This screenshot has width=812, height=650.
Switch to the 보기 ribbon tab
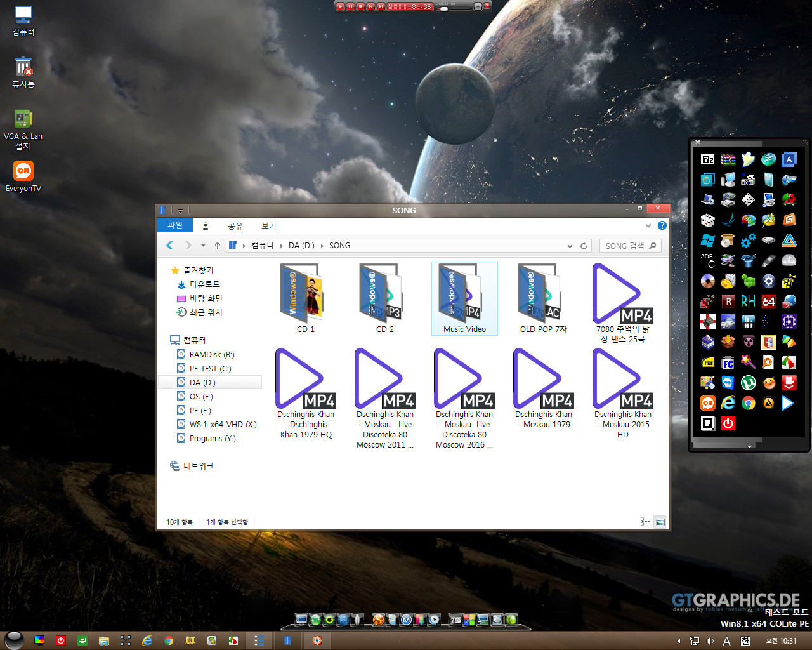point(269,226)
